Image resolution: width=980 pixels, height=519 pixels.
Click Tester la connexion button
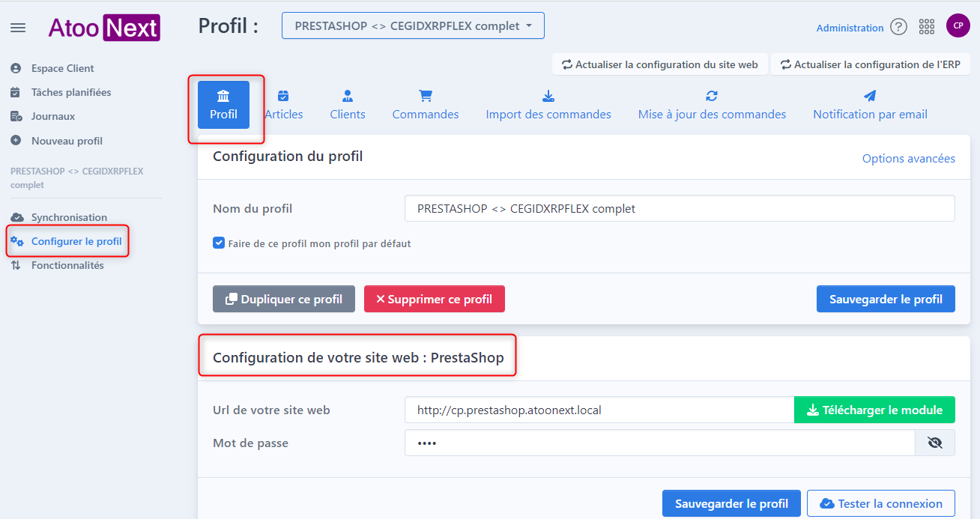coord(881,503)
